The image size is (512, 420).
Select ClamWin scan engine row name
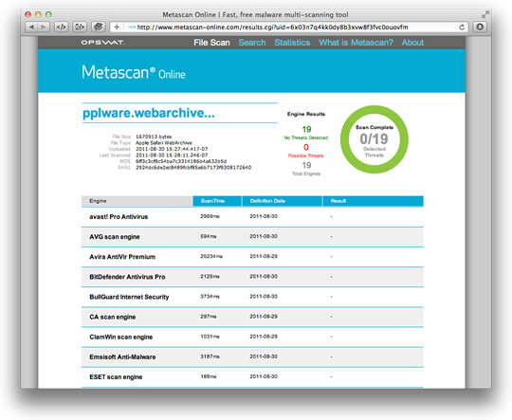[121, 337]
